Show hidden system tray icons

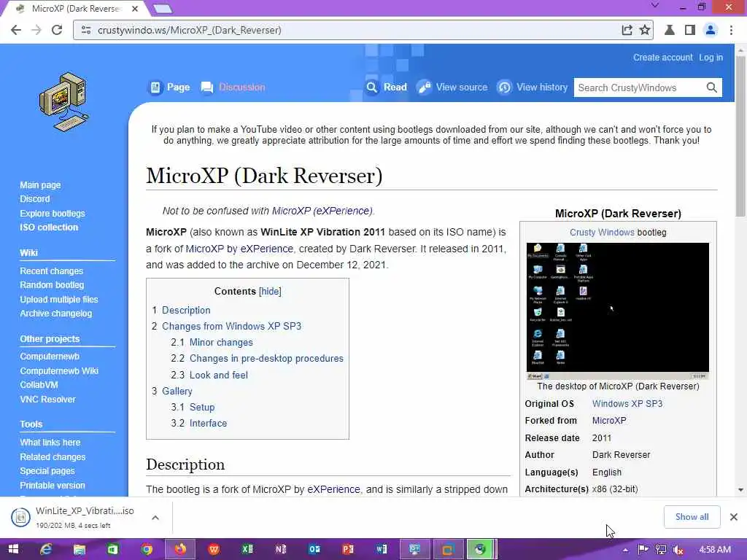pos(625,550)
